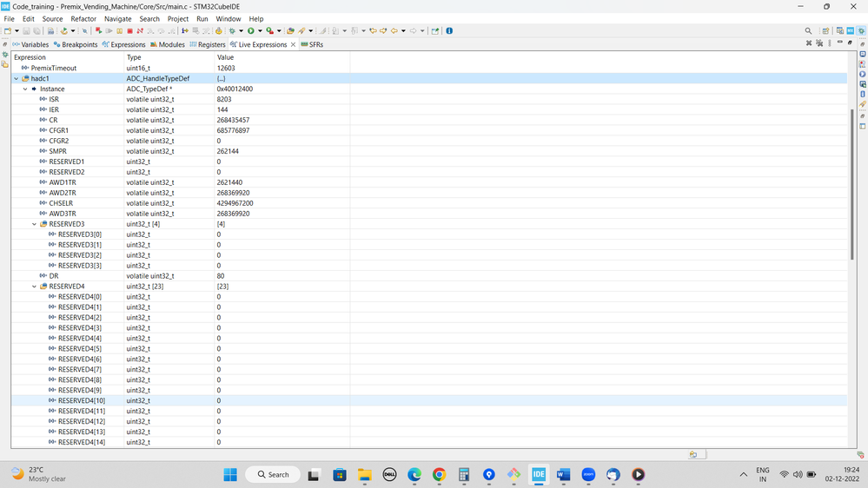
Task: Click the Expression column header
Action: pyautogui.click(x=68, y=57)
